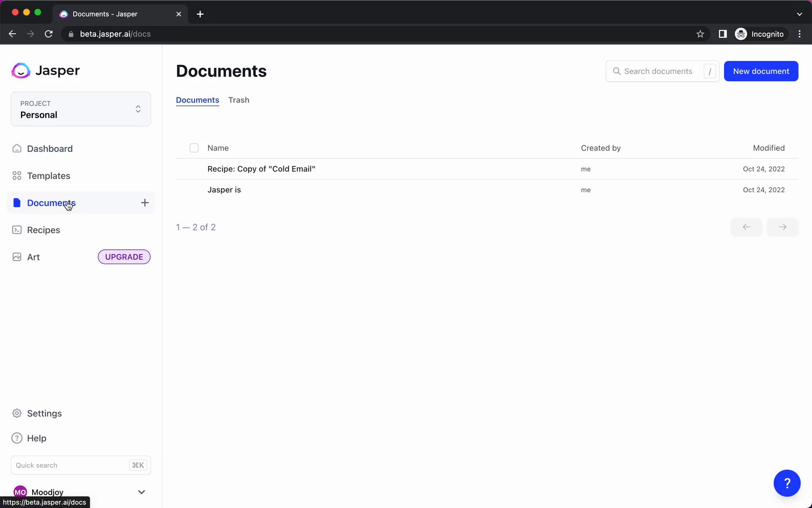This screenshot has width=812, height=508.
Task: Click New document button
Action: (x=761, y=71)
